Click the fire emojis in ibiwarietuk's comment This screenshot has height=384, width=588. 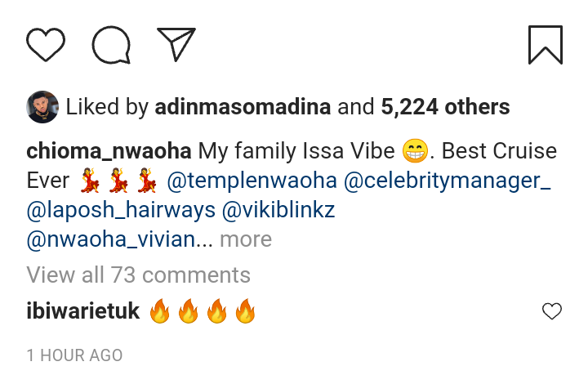203,310
